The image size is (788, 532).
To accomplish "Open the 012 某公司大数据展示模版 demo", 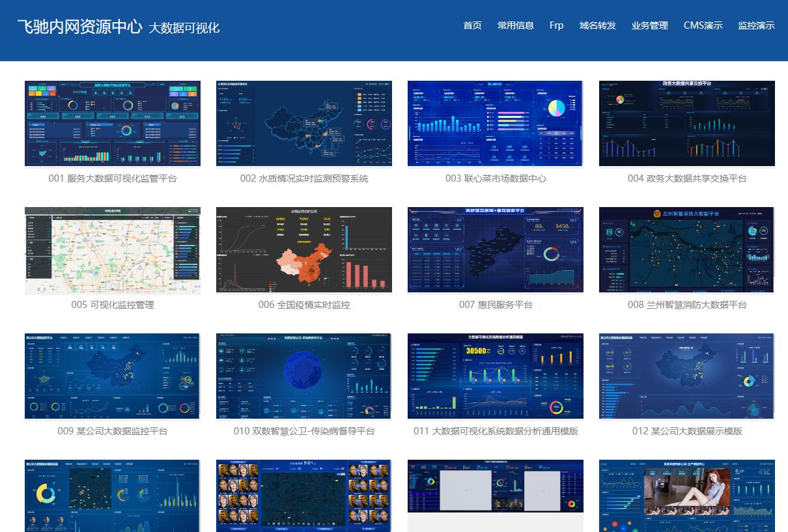I will coord(686,376).
